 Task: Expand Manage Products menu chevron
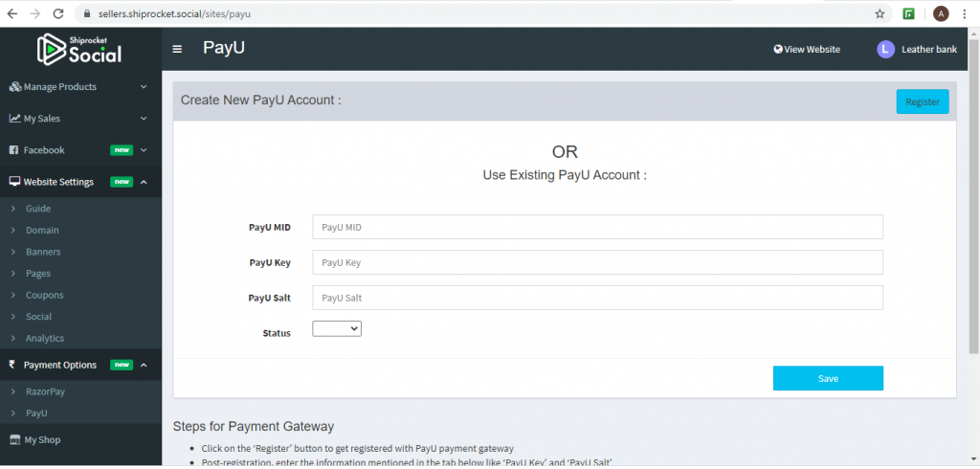point(144,87)
